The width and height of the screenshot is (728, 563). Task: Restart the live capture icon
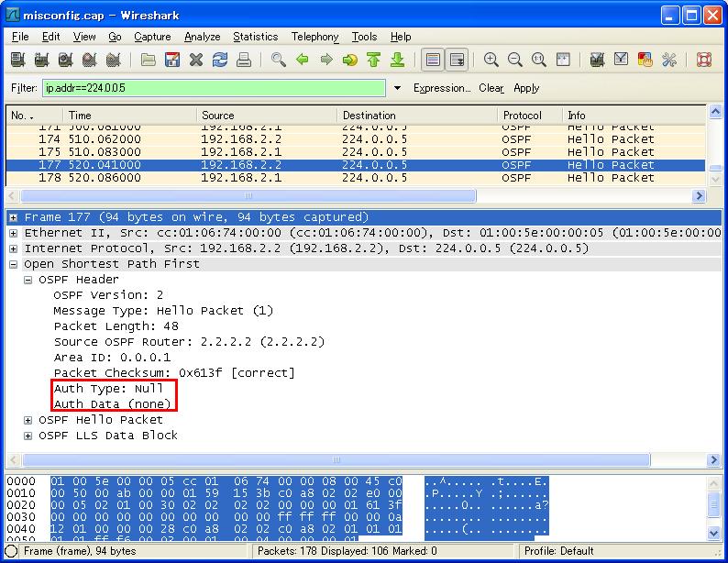tap(114, 60)
